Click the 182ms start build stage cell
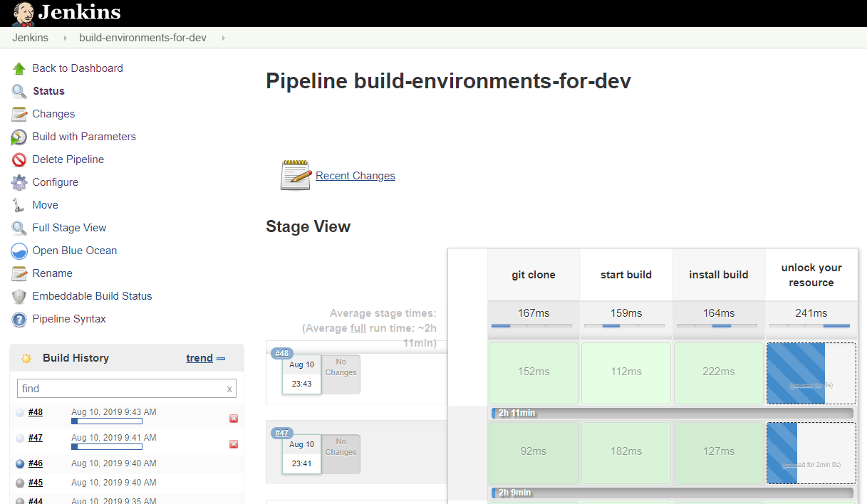867x504 pixels. [626, 453]
